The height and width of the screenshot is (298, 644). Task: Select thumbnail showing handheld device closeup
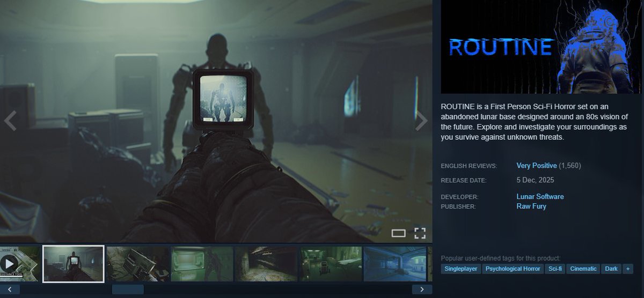(138, 264)
